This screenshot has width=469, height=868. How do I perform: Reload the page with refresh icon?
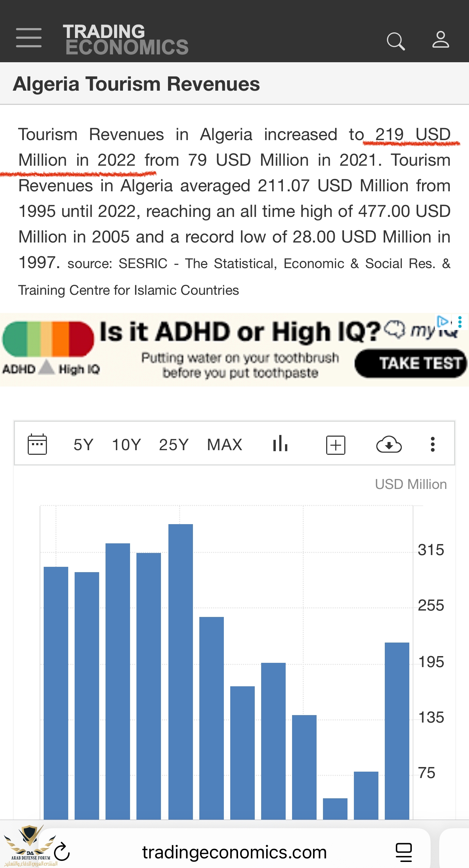click(62, 852)
